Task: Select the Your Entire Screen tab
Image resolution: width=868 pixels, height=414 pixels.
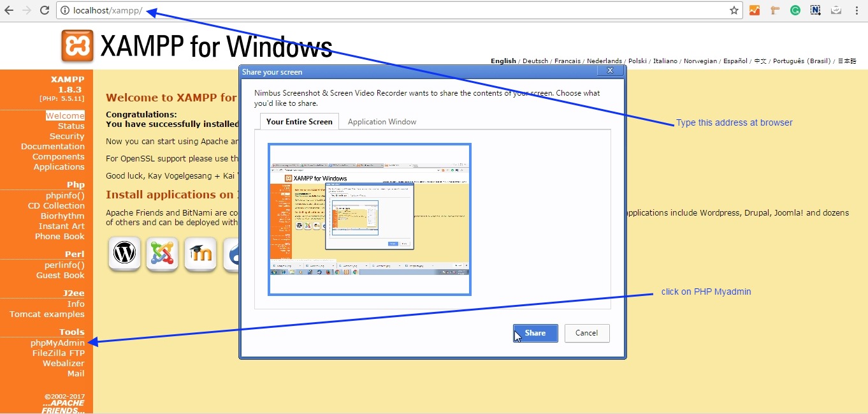Action: (300, 122)
